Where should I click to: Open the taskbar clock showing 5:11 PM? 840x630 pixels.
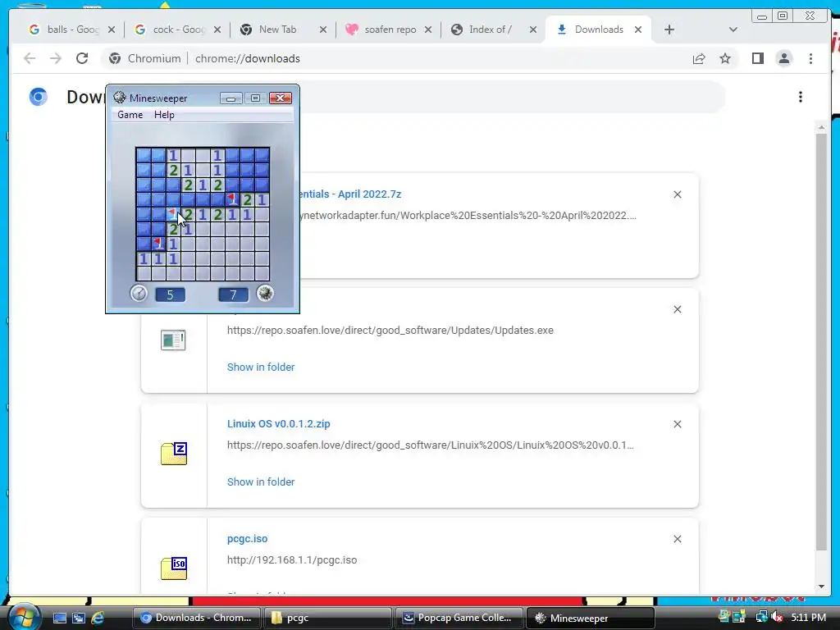coord(808,618)
